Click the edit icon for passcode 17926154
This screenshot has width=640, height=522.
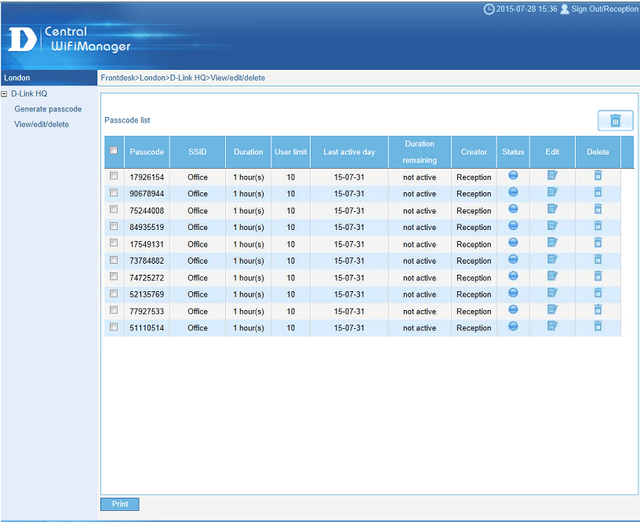tap(552, 176)
